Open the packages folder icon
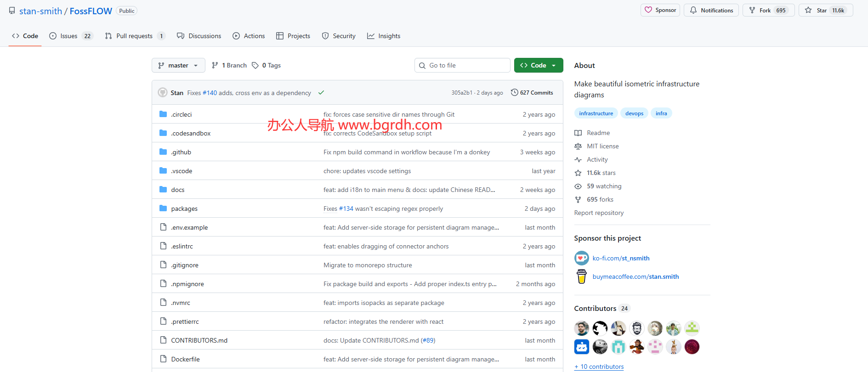 tap(163, 209)
